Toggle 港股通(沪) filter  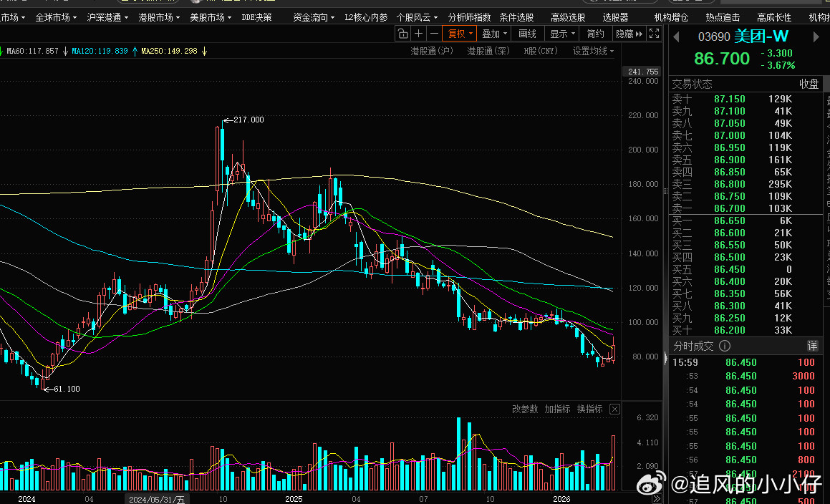432,52
